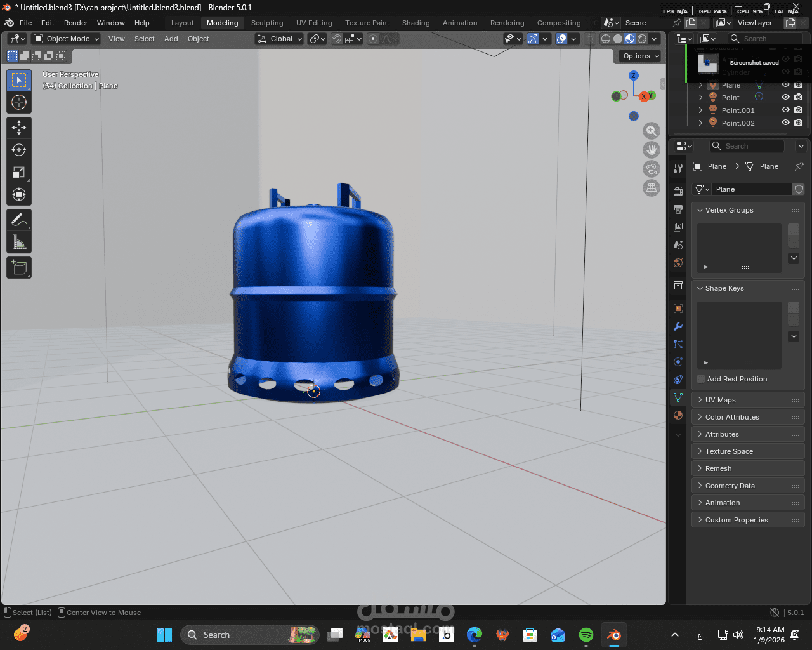Open the File menu
The image size is (812, 650).
(25, 23)
